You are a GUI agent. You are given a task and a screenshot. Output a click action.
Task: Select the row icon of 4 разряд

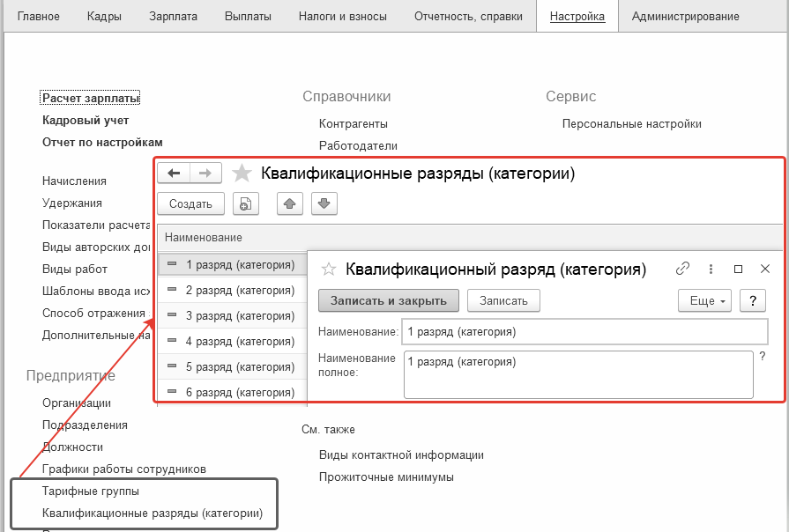point(172,341)
